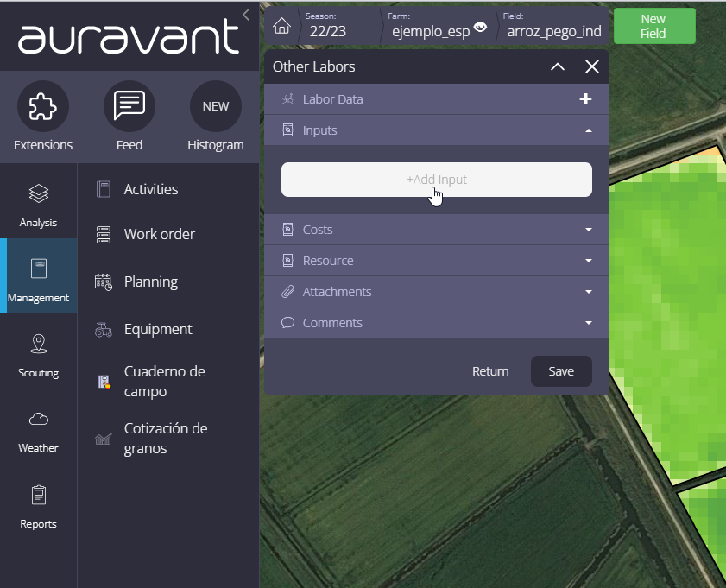The image size is (726, 588).
Task: Expand the Costs section arrow
Action: (x=589, y=230)
